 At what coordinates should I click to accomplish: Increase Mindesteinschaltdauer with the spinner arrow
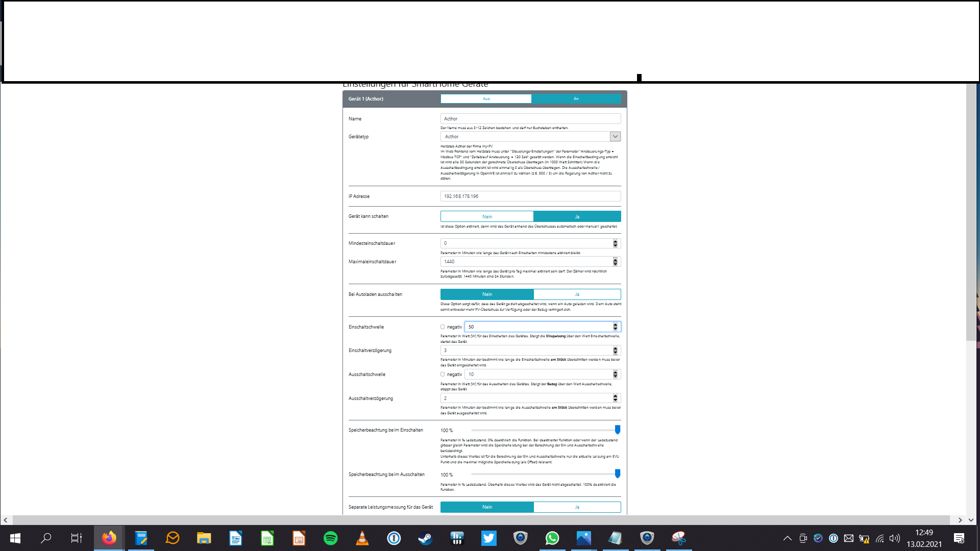click(615, 241)
